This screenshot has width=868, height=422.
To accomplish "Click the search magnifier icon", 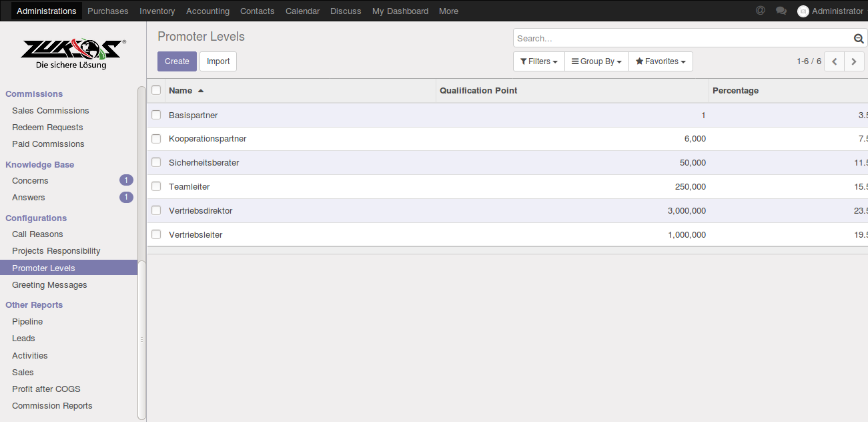I will (x=859, y=39).
